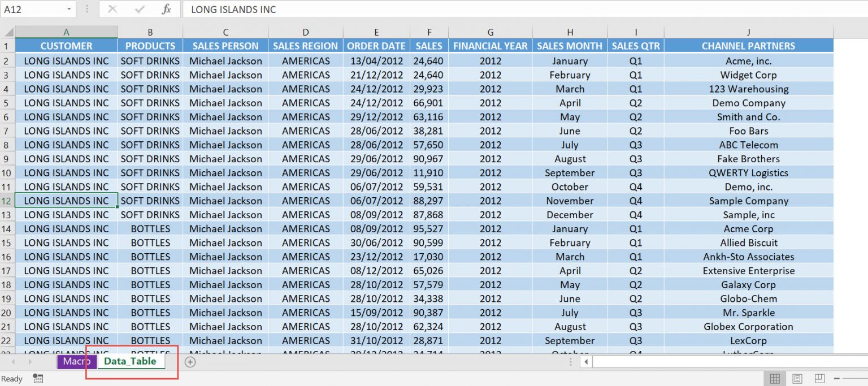Select column J header
Image resolution: width=868 pixels, height=386 pixels.
click(748, 32)
